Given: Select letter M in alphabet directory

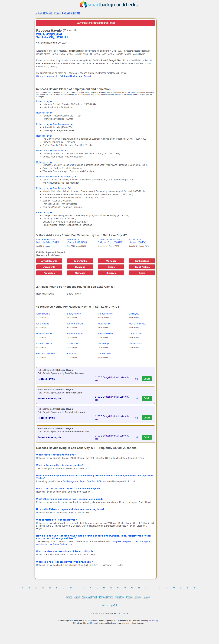Looking at the screenshot, I should [104, 588].
